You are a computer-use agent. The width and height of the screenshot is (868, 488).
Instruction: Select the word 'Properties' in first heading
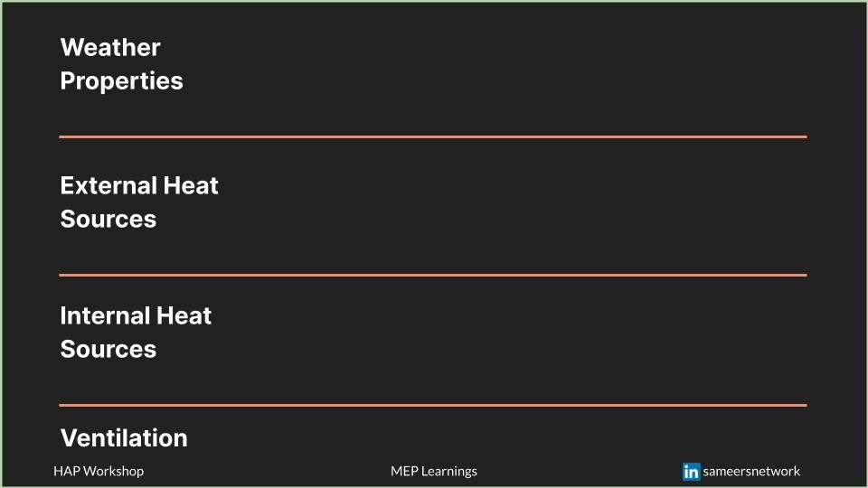coord(121,81)
